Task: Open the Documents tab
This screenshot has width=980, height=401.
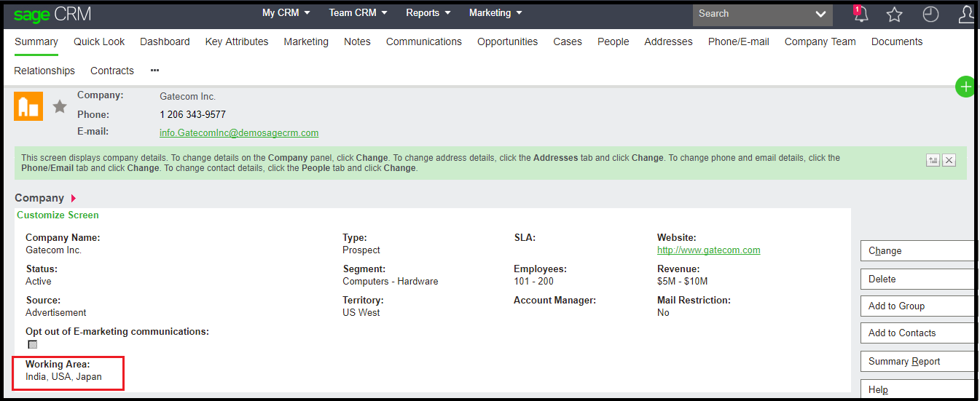Action: (x=897, y=41)
